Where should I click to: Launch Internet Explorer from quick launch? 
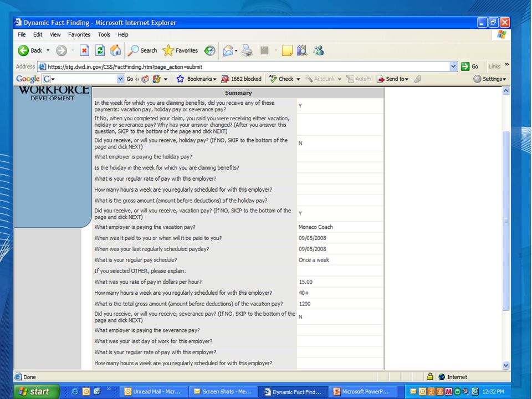[x=75, y=392]
